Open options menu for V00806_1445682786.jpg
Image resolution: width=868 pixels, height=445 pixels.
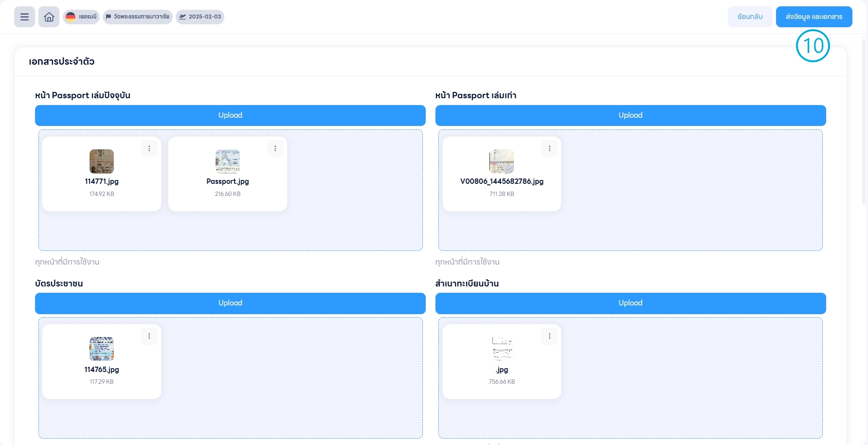(550, 148)
